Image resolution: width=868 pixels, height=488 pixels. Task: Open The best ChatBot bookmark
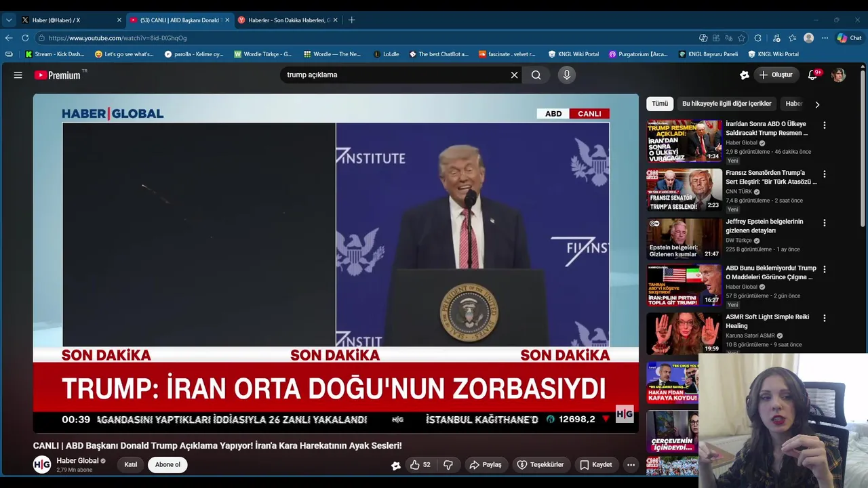coord(439,54)
